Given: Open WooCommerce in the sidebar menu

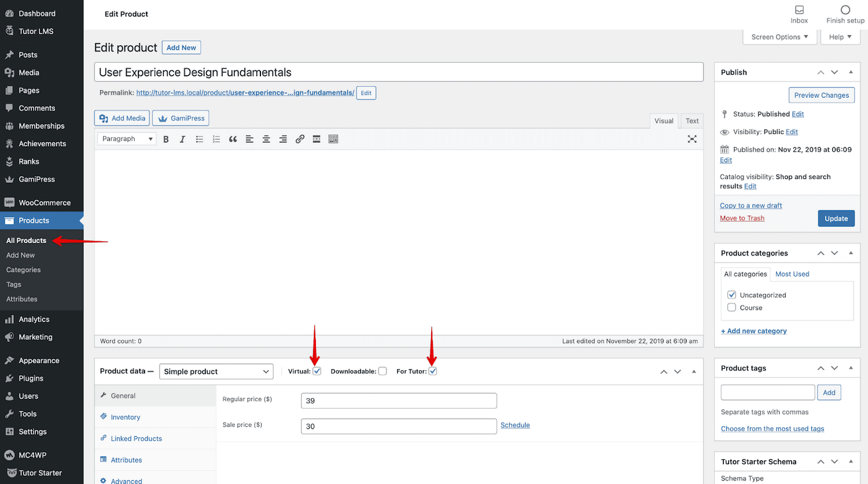Looking at the screenshot, I should [x=45, y=203].
